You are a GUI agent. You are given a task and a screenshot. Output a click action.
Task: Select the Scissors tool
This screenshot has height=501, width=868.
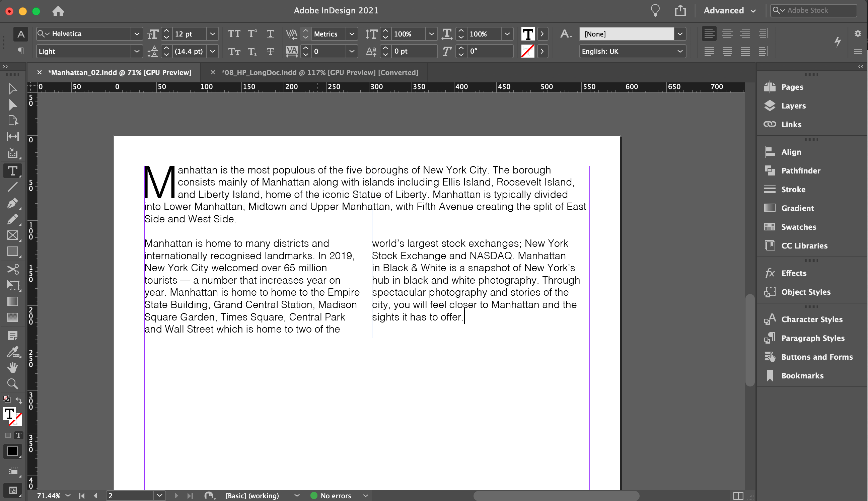click(x=13, y=269)
